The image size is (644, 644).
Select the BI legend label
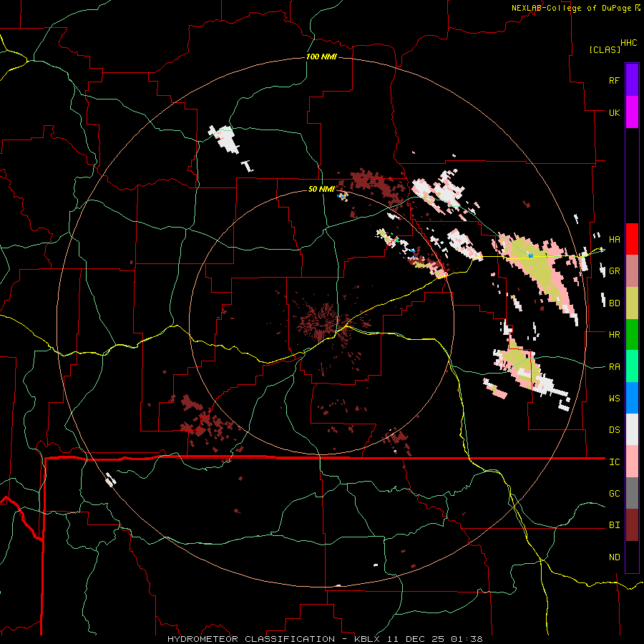point(614,525)
